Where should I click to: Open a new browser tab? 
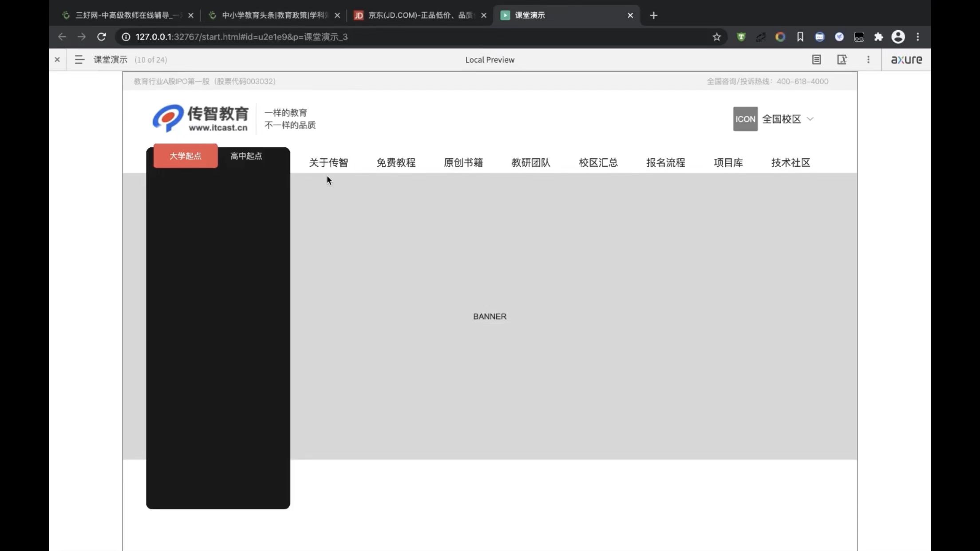653,16
